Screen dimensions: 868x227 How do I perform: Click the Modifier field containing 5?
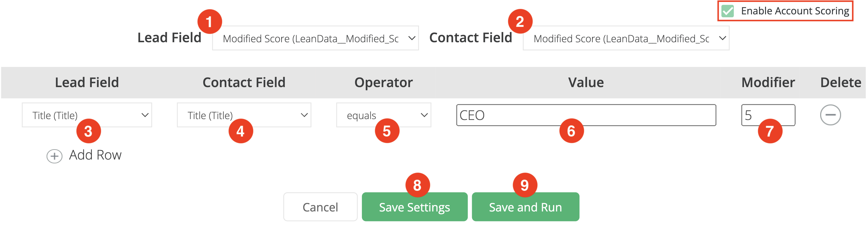(768, 115)
